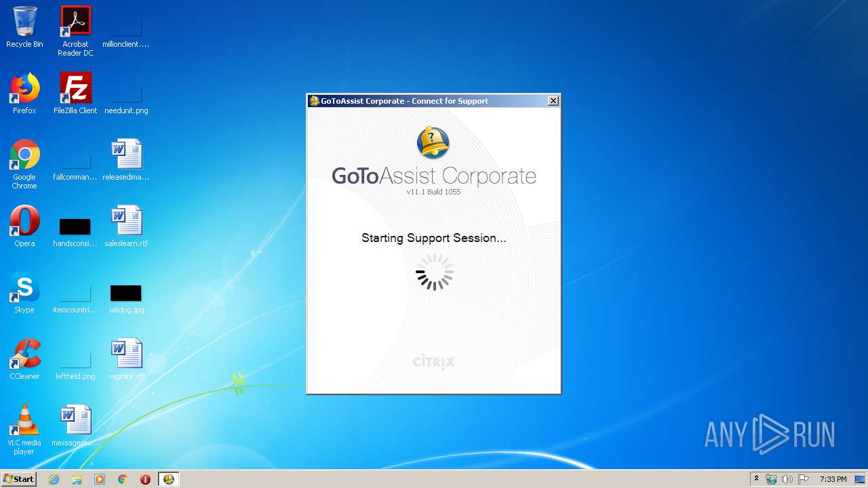Select the saleslearn.rtf document icon
The image size is (868, 488).
(x=126, y=226)
